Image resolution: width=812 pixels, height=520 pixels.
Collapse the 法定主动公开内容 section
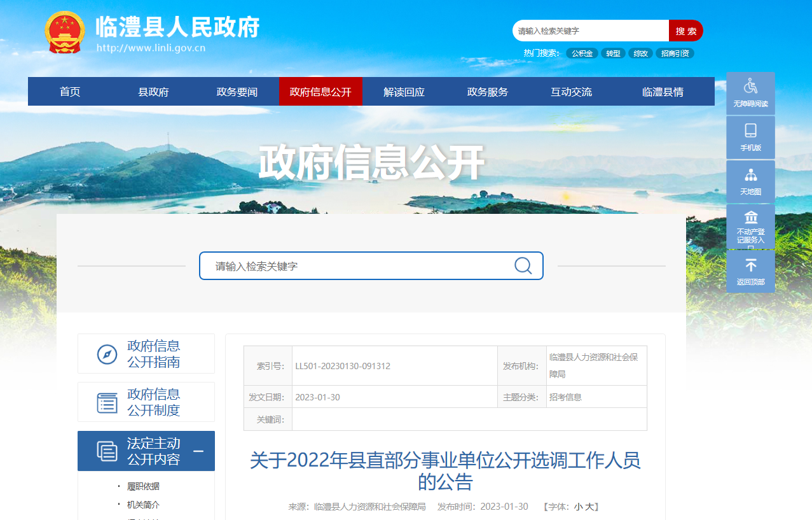click(x=198, y=451)
